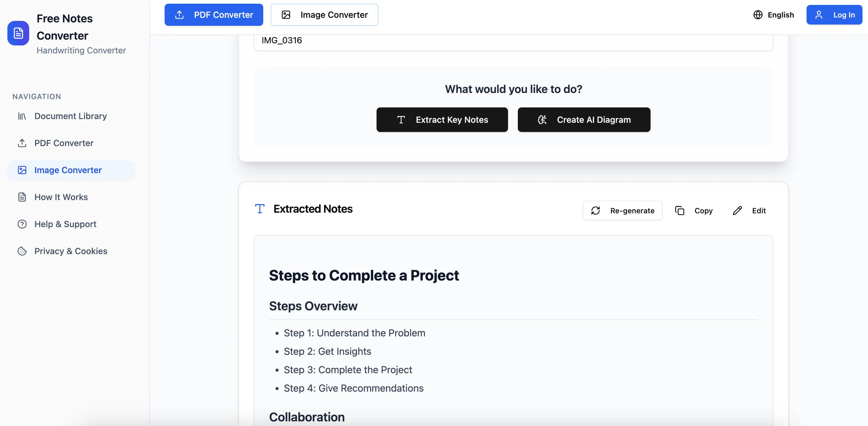Click the brain icon in Create AI Diagram

click(x=542, y=120)
